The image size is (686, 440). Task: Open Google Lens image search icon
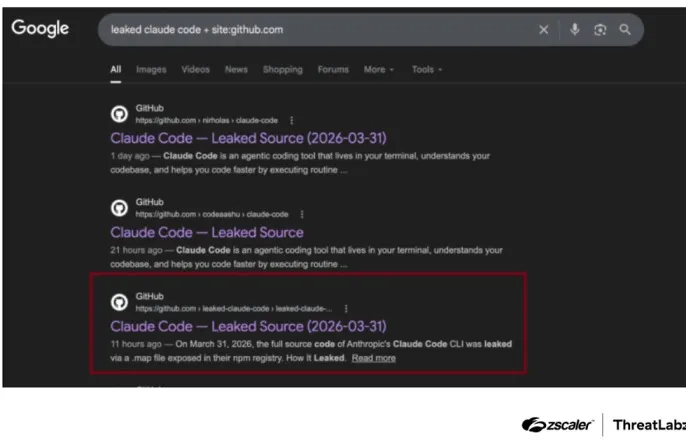600,30
